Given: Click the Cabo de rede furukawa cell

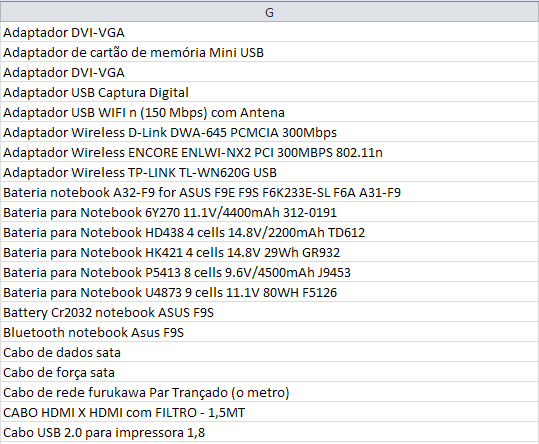Looking at the screenshot, I should [x=270, y=392].
